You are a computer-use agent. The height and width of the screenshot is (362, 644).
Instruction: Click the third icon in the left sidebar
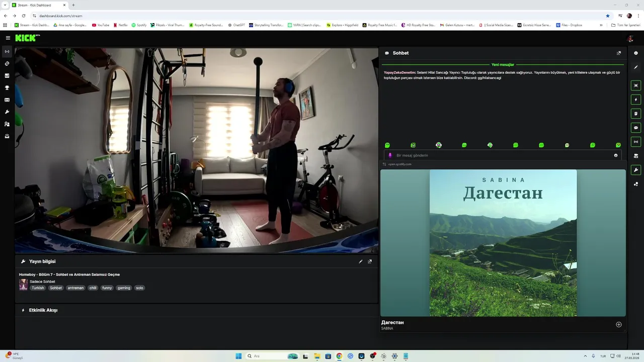pyautogui.click(x=7, y=76)
